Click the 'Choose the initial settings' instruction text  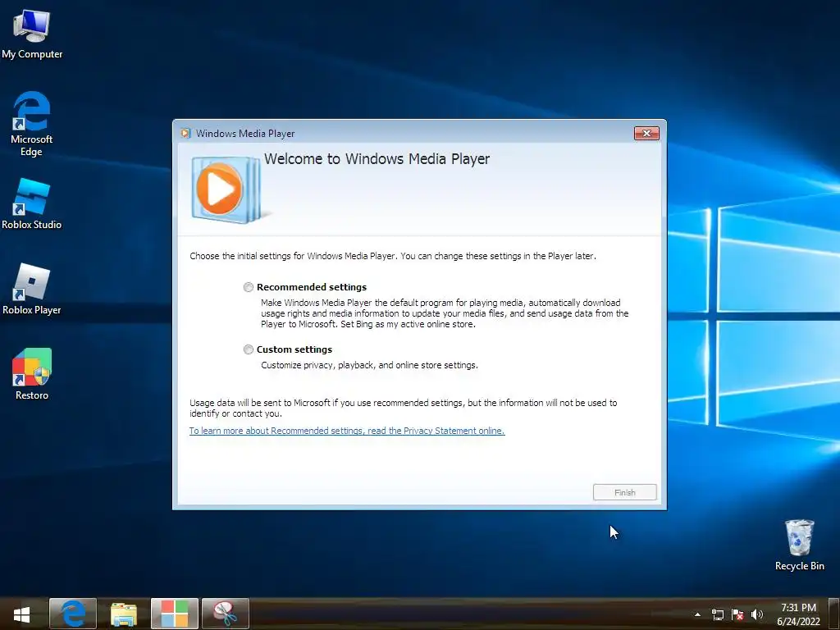tap(393, 256)
